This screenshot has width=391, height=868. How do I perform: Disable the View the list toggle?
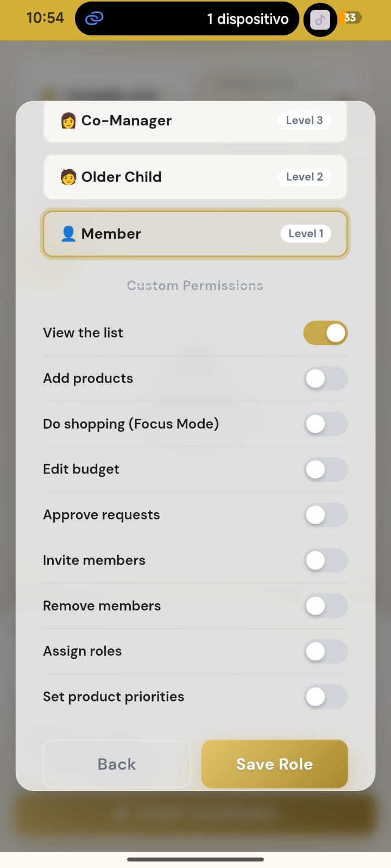click(x=325, y=333)
